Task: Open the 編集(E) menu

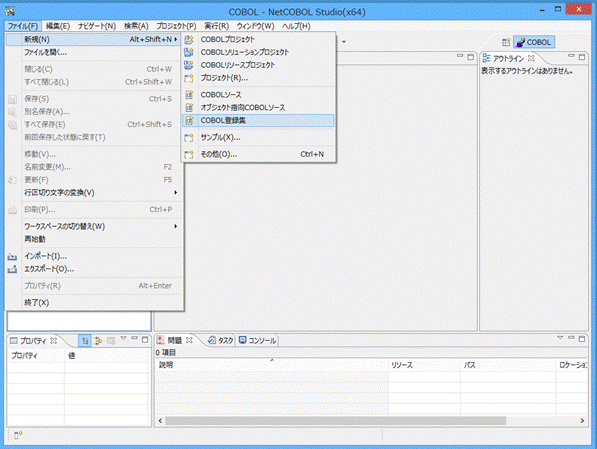Action: click(x=58, y=26)
